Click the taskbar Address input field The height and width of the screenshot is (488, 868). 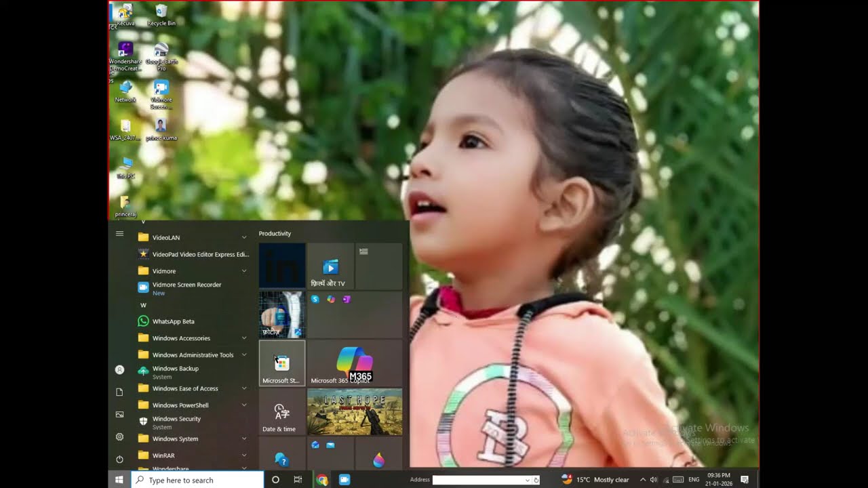478,480
